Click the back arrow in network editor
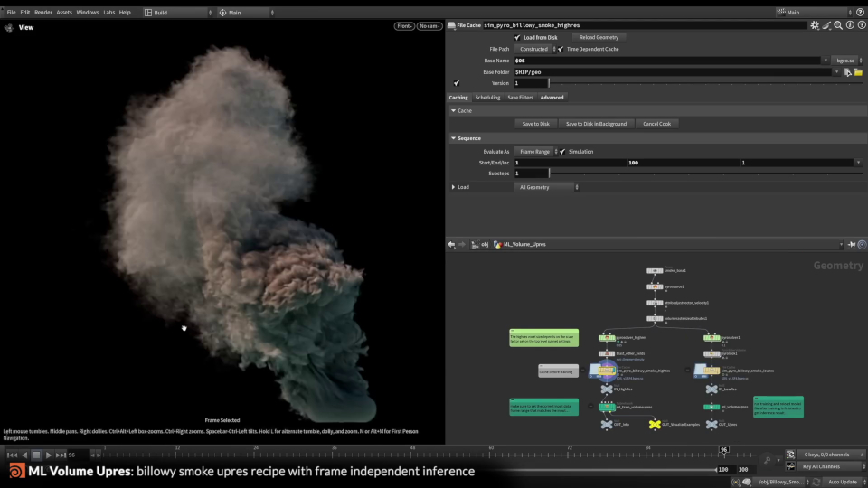 [x=451, y=244]
